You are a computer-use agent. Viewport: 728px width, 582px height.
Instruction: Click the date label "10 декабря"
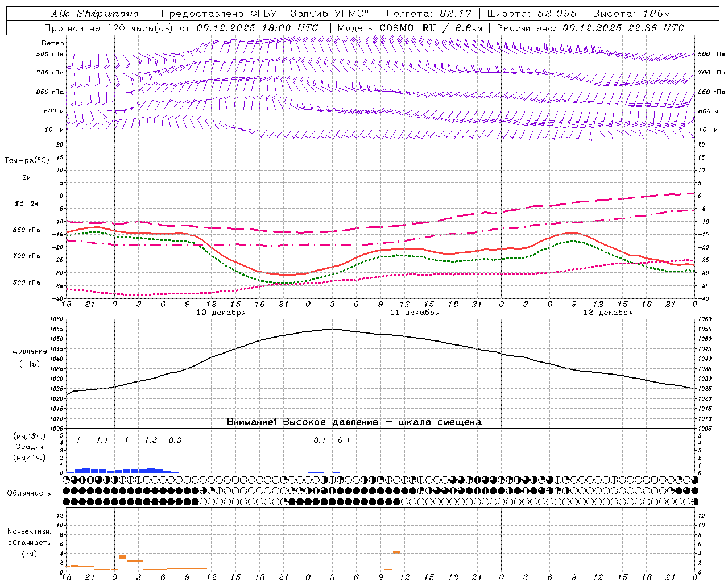[x=221, y=313]
